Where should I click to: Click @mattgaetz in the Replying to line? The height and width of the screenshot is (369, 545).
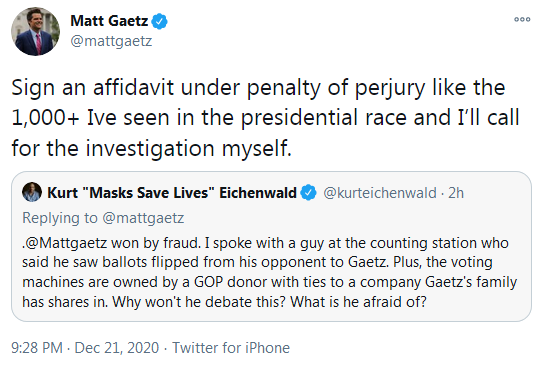(143, 218)
